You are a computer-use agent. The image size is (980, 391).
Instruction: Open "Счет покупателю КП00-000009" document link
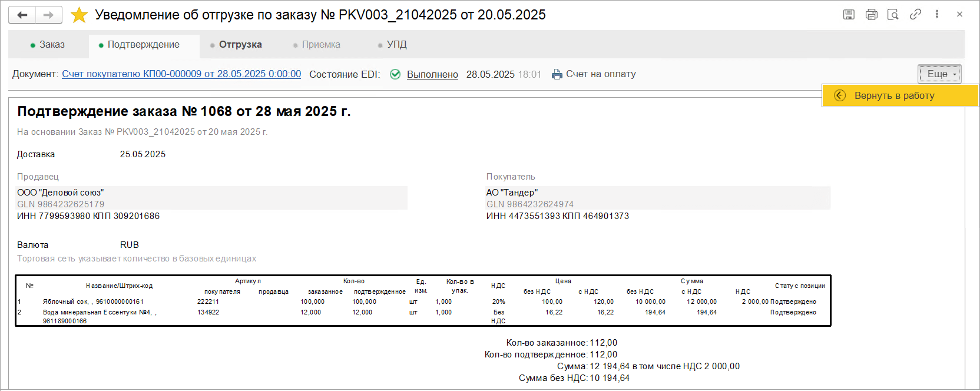click(x=181, y=74)
